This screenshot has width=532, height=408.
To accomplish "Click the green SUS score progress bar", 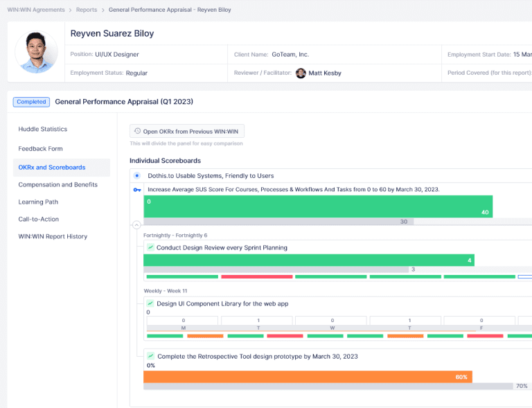I will 318,206.
